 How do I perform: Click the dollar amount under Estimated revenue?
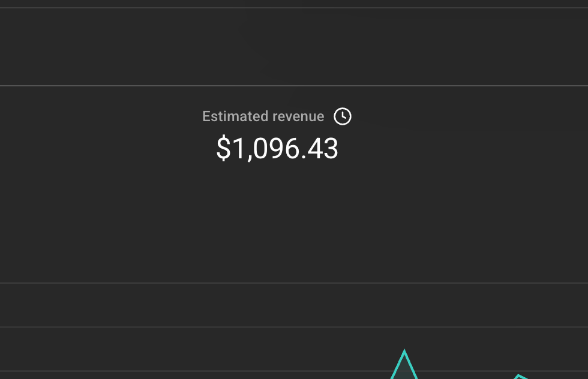[277, 148]
